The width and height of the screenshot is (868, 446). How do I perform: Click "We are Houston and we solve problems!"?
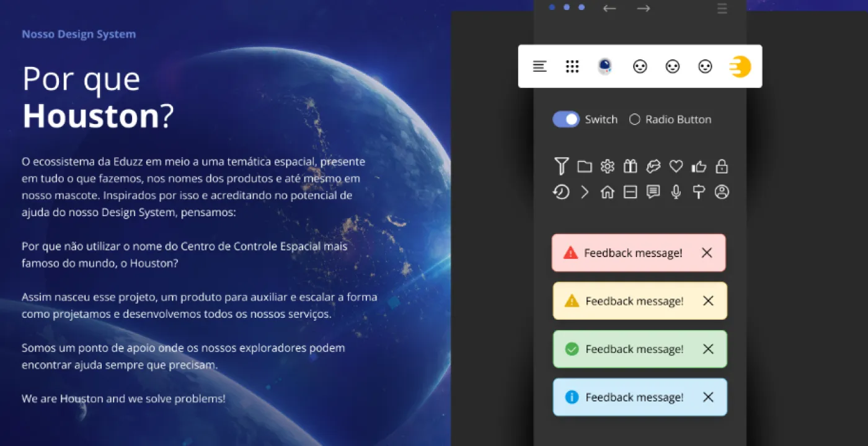(x=123, y=398)
